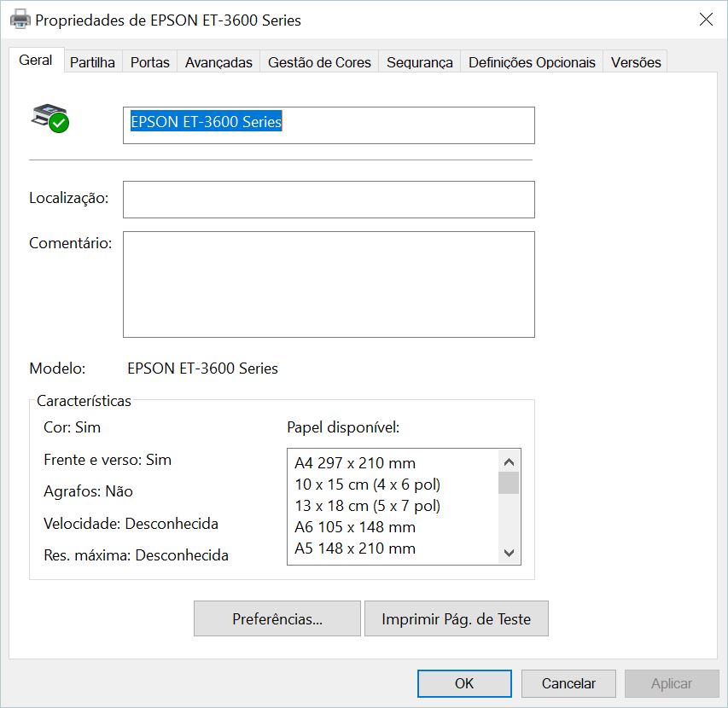Viewport: 728px width, 708px height.
Task: Click 'Res. máxima: Desconhecida' text
Action: pos(136,555)
